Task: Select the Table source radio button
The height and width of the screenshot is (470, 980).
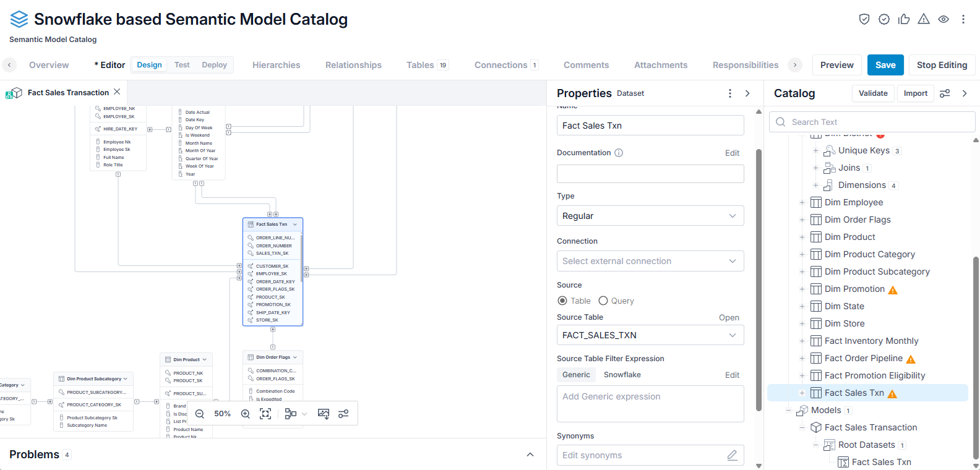Action: pos(562,301)
